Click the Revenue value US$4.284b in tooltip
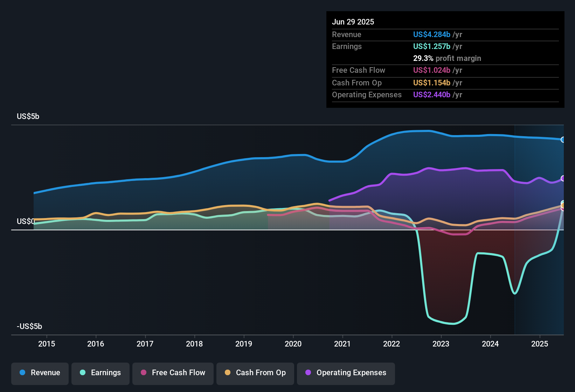575x392 pixels. tap(431, 34)
